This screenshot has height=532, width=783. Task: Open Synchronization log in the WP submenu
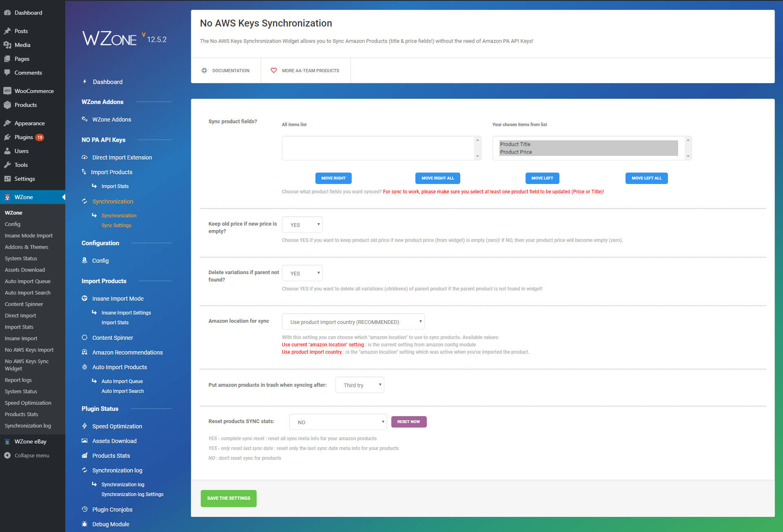coord(28,426)
